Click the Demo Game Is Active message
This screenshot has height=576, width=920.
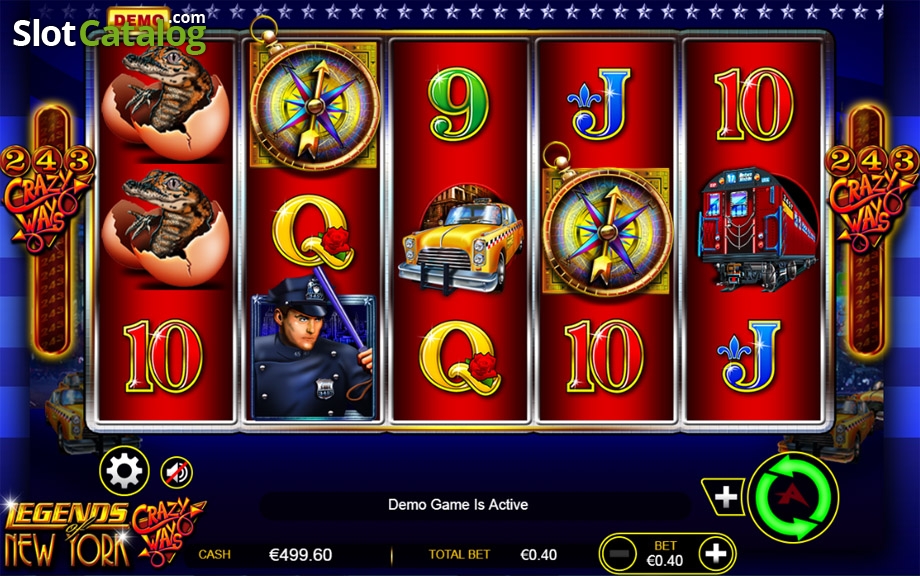tap(458, 504)
